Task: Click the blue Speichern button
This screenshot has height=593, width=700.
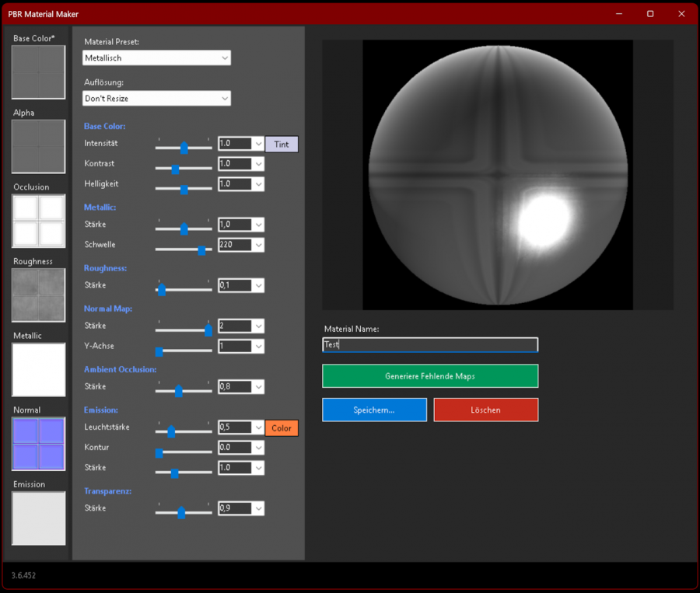Action: click(374, 410)
